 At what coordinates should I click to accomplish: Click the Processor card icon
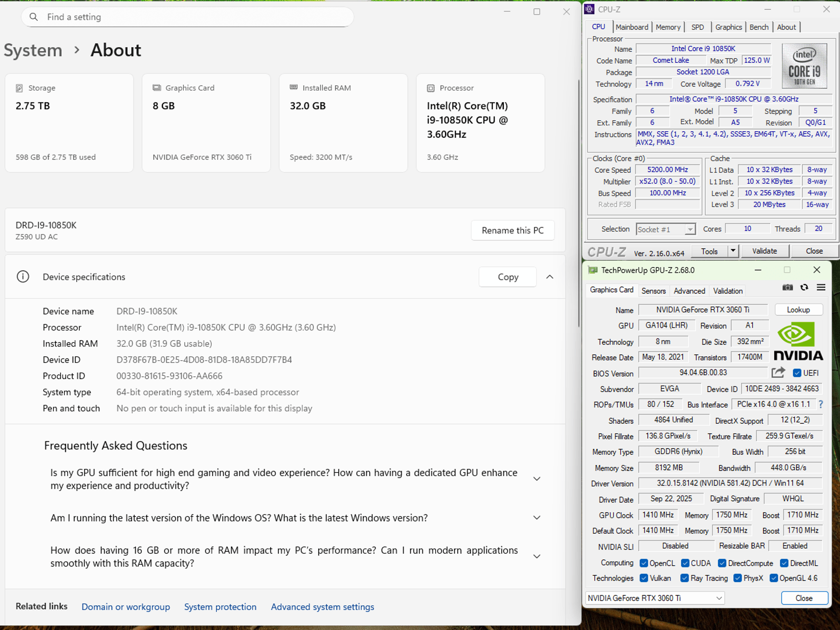[431, 88]
